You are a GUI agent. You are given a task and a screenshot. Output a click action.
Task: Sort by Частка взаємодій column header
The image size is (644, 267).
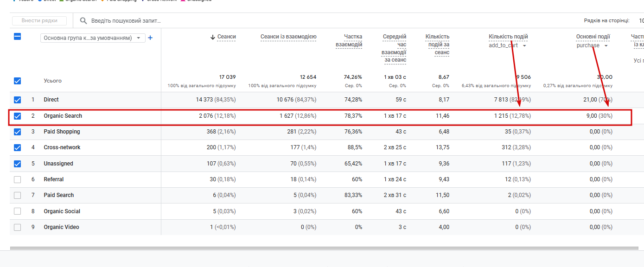[349, 40]
